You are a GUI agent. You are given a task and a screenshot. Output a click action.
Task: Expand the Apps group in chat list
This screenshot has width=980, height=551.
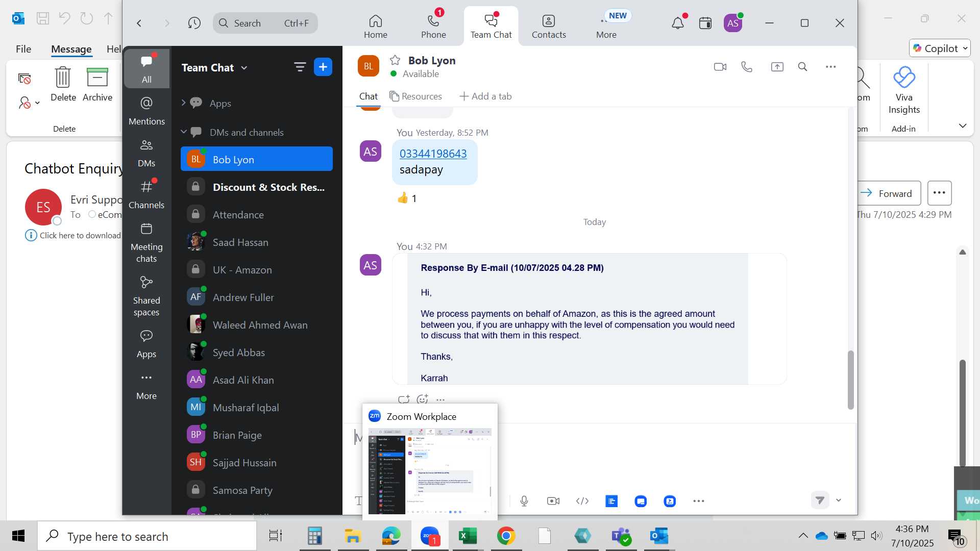[183, 103]
